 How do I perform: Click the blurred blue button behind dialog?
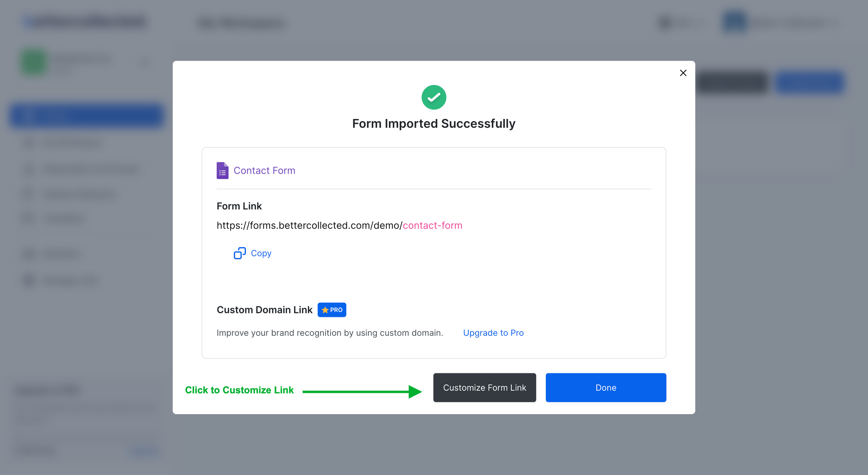click(x=809, y=82)
